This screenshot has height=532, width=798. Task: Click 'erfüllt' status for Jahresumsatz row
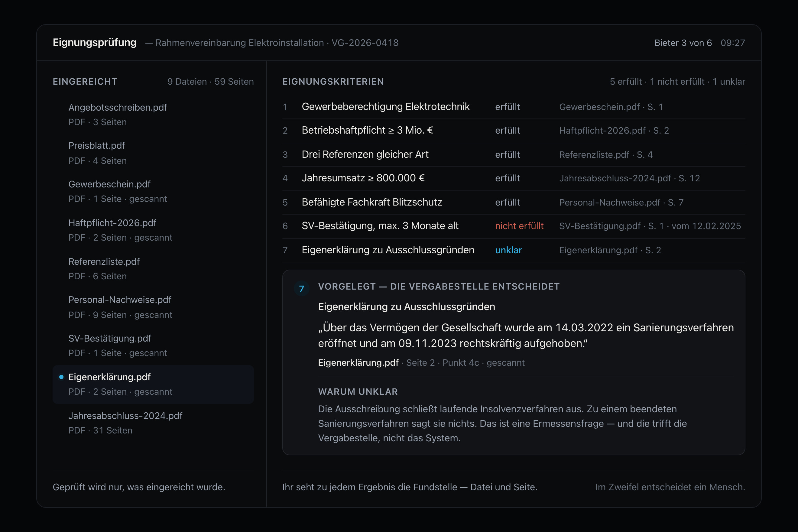507,178
